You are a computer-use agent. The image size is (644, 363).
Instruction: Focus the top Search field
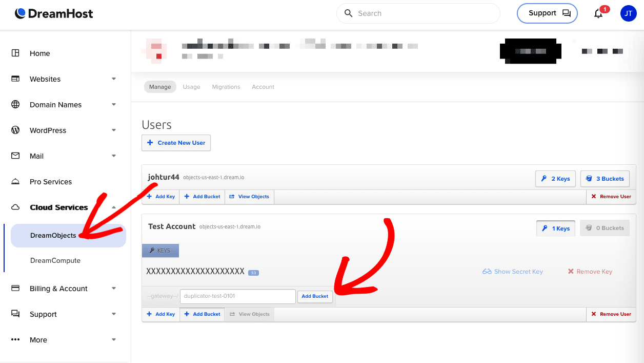[418, 13]
